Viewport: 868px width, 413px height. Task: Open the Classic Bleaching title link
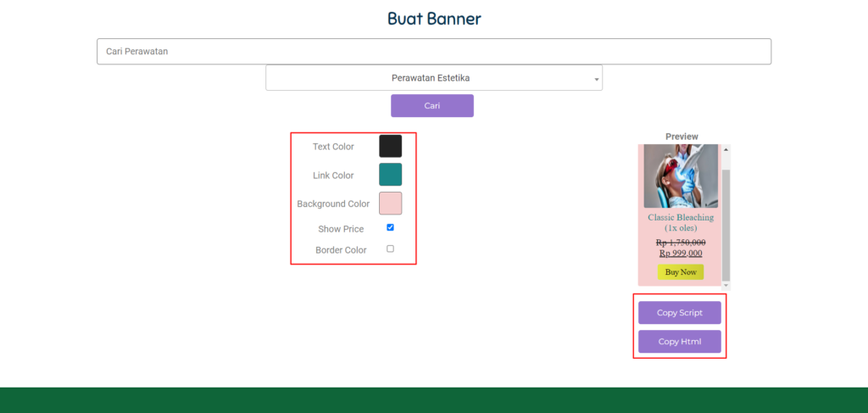point(681,222)
